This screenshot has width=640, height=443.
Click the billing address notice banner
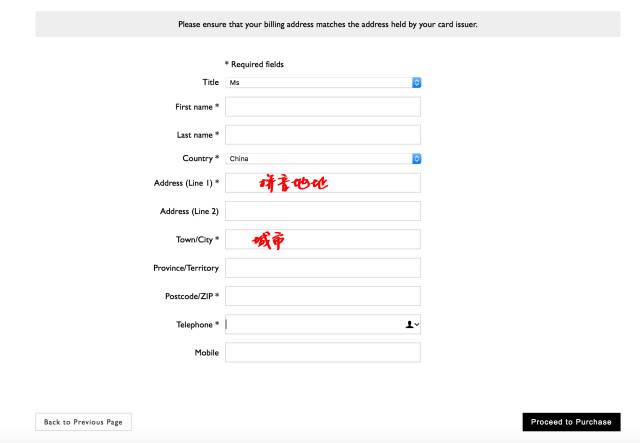point(327,24)
